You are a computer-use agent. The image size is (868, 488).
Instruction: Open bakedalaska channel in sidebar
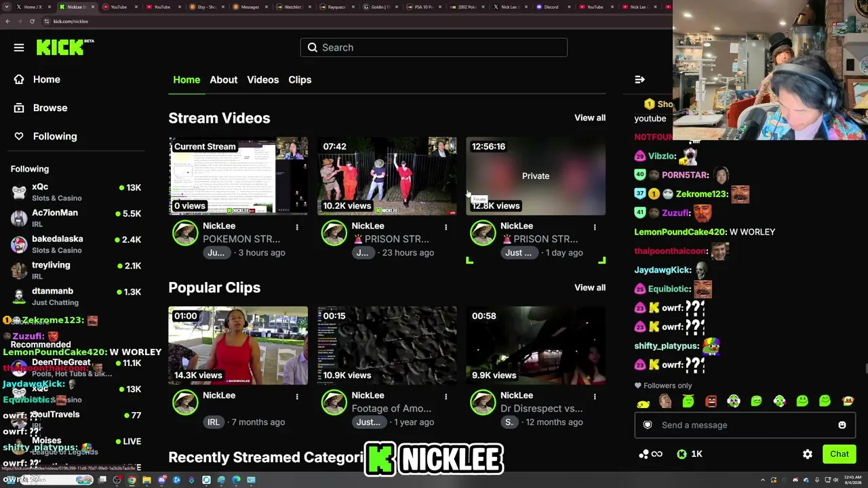[x=76, y=244]
